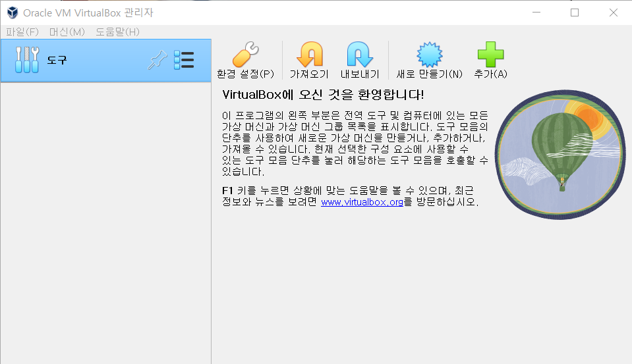
Task: Click the 'VirtualBox에 오신 것을 환영합니다!' heading
Action: [323, 95]
